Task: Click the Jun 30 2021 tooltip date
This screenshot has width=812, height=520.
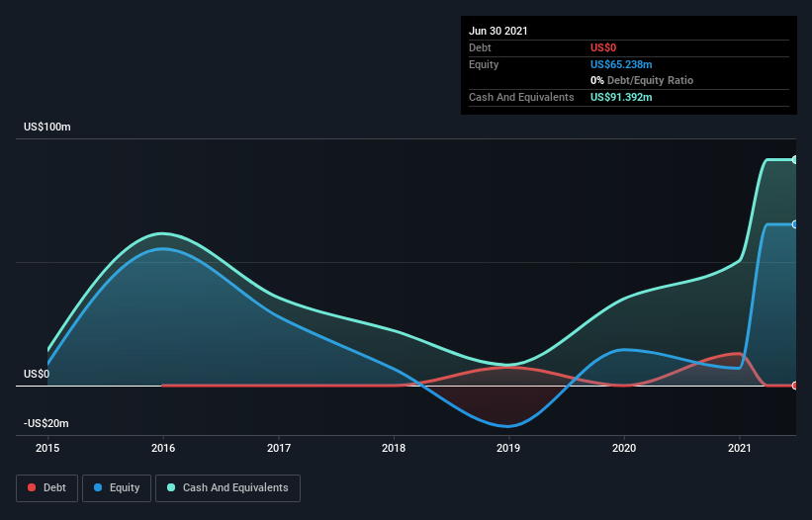Action: (498, 31)
